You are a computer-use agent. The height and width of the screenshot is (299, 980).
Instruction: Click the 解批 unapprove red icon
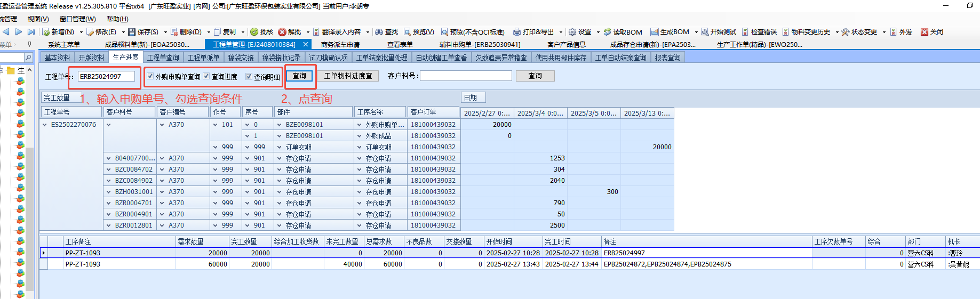click(x=282, y=32)
